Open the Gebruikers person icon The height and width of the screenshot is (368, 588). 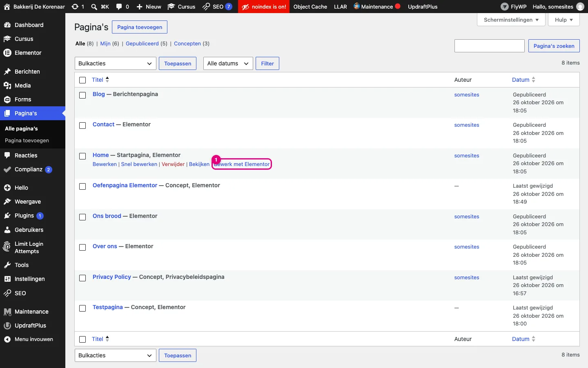(x=7, y=230)
